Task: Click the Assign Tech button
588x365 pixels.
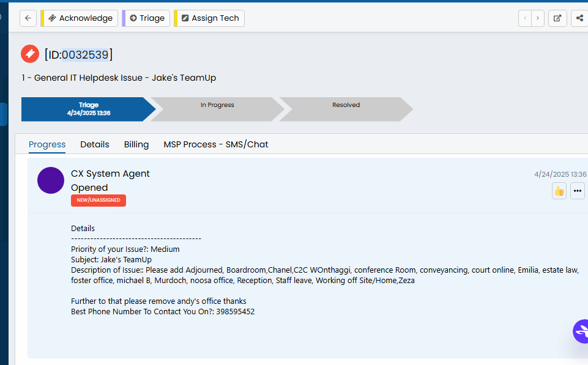Action: [x=209, y=18]
